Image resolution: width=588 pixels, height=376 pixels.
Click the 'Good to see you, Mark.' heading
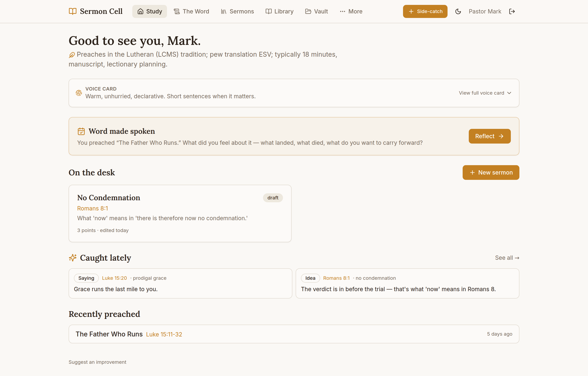(135, 41)
